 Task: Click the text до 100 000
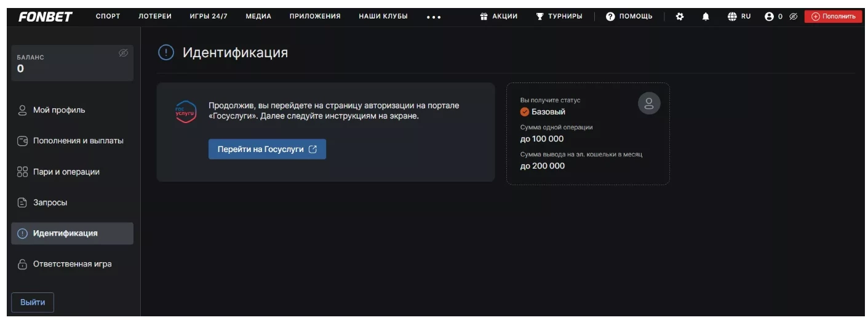click(542, 139)
